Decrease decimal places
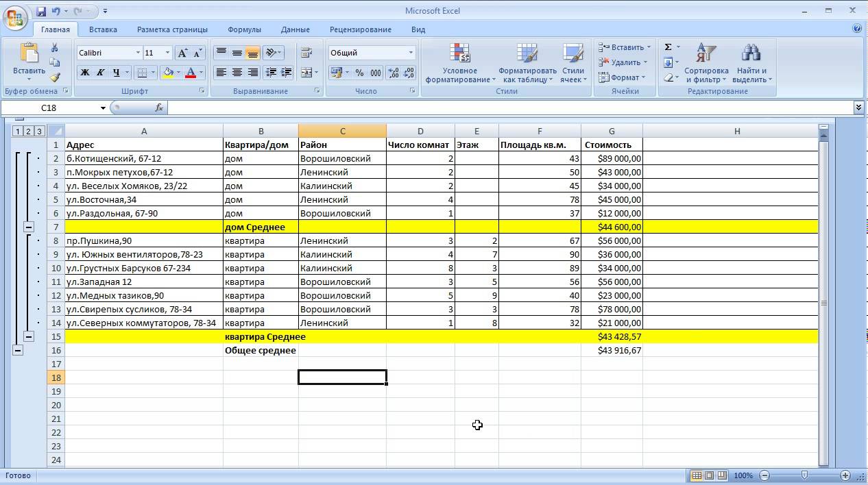 click(409, 73)
